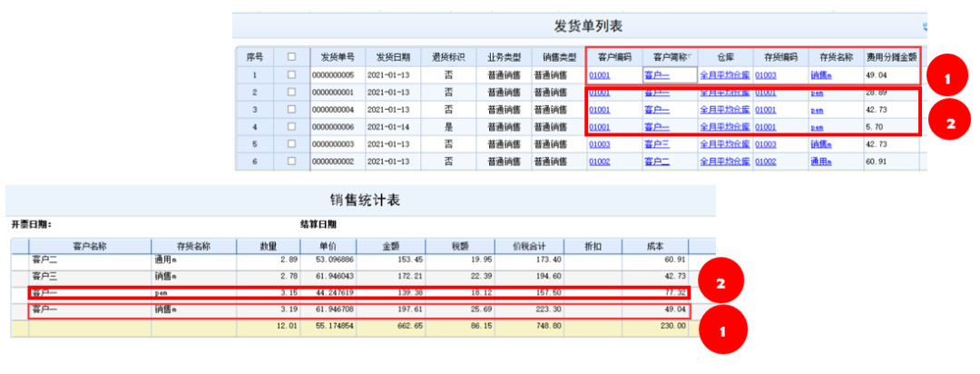Select the 客户一 cell in row 1

pyautogui.click(x=670, y=75)
